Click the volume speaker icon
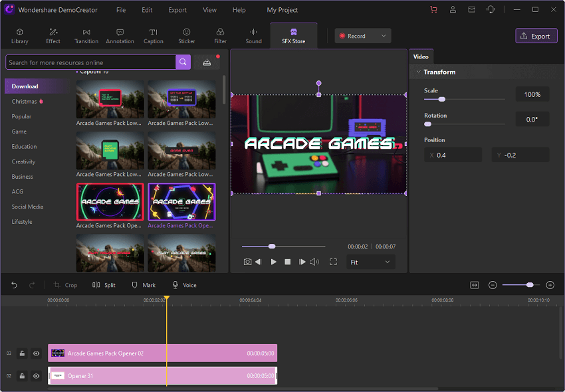This screenshot has width=565, height=392. [x=314, y=262]
